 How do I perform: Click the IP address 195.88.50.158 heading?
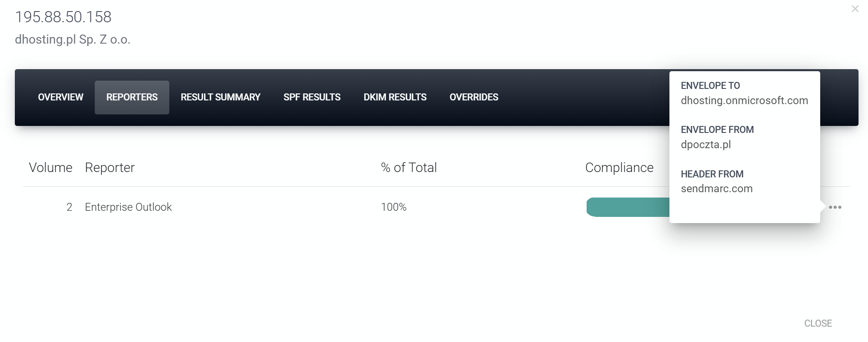[x=63, y=17]
